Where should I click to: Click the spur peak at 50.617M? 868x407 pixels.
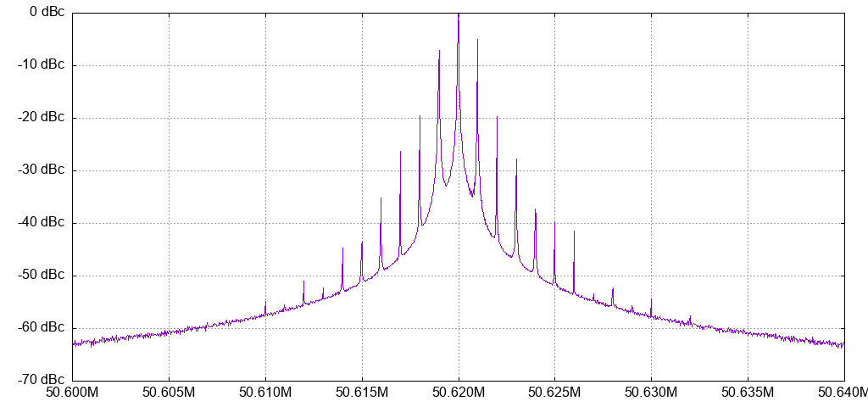pos(400,153)
